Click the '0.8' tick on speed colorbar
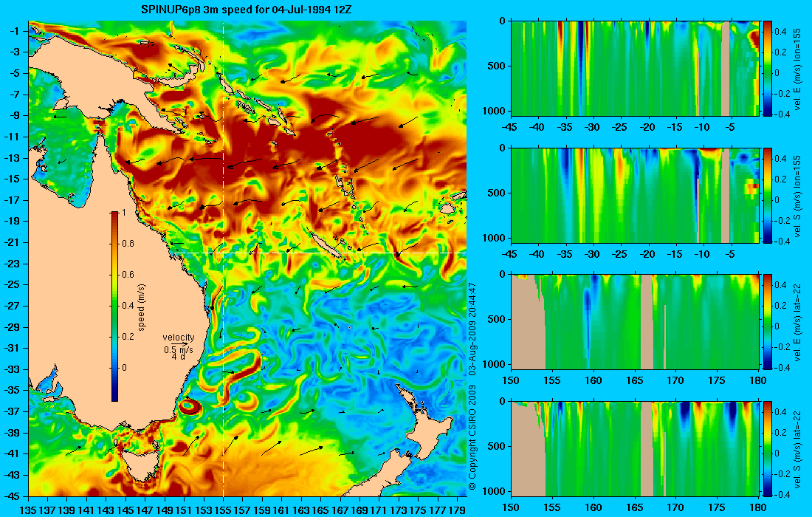 coord(128,244)
